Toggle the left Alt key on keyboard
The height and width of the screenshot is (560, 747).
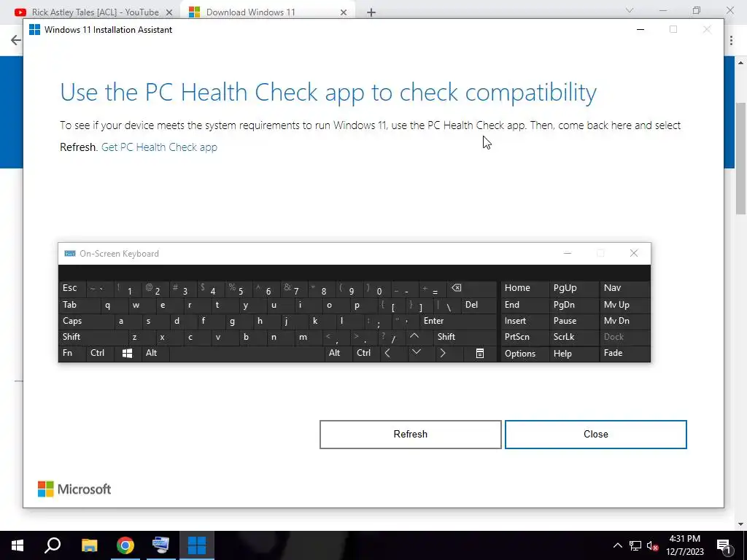pos(155,354)
